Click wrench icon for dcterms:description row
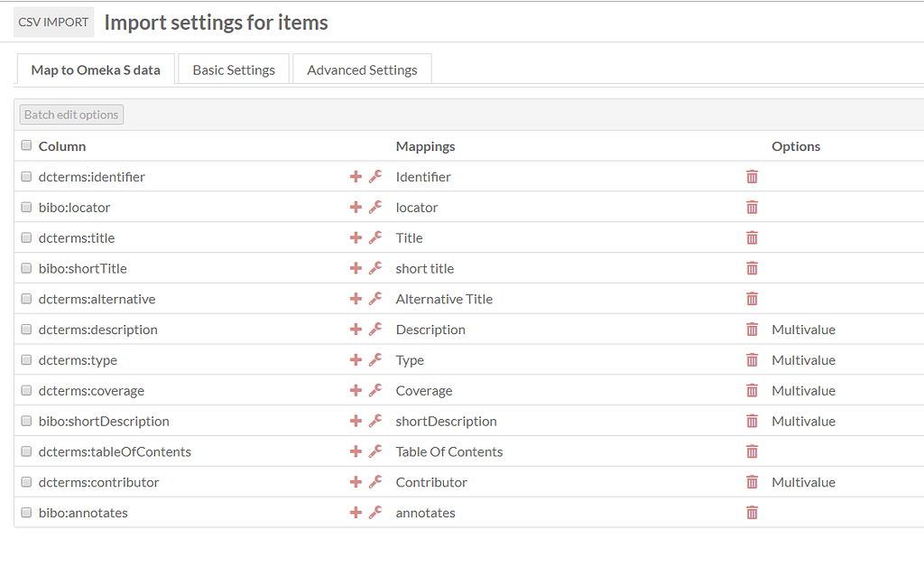This screenshot has width=924, height=576. click(375, 330)
